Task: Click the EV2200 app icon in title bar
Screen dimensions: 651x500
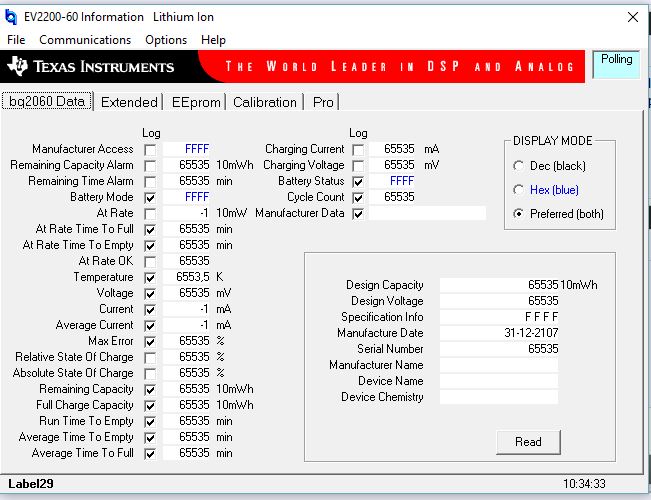Action: coord(11,17)
